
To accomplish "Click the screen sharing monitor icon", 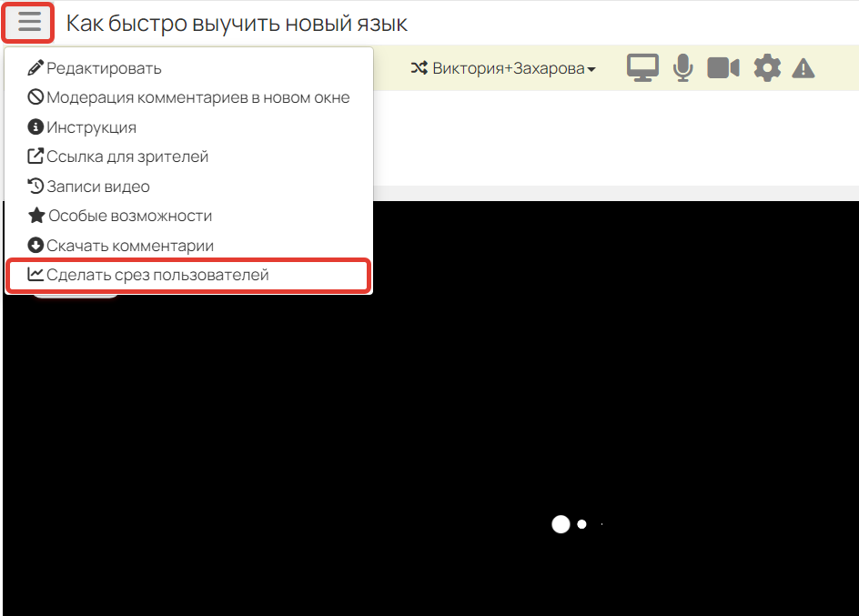I will [642, 68].
